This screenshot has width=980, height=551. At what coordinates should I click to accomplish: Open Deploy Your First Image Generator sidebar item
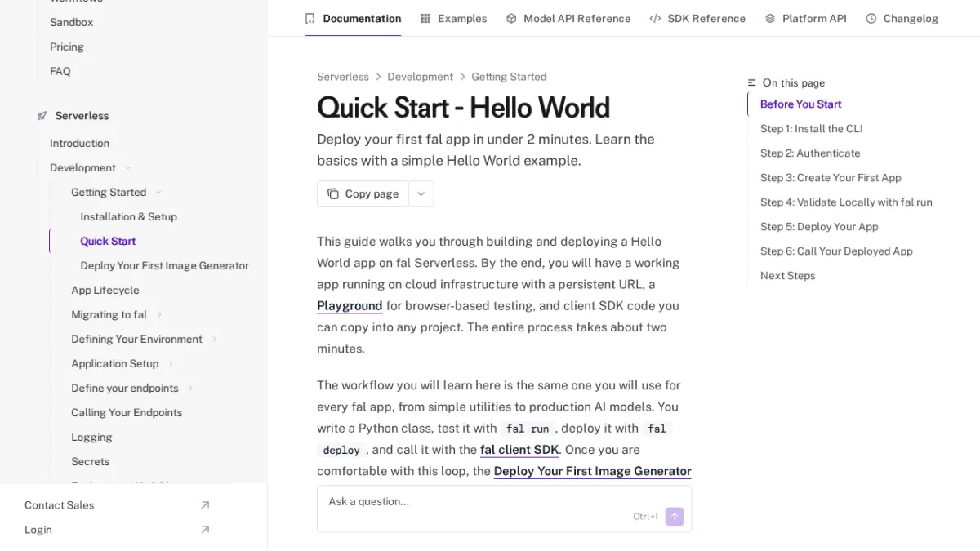click(164, 265)
